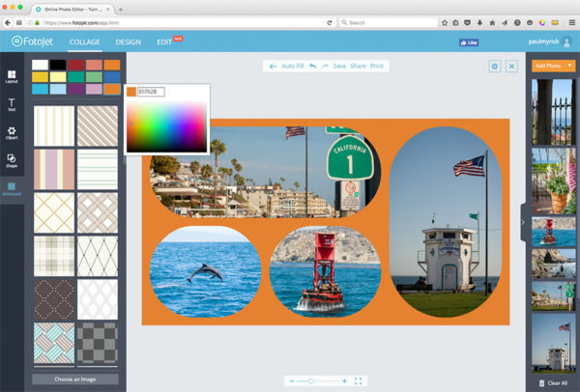Reload the browser page
580x392 pixels.
pos(330,22)
